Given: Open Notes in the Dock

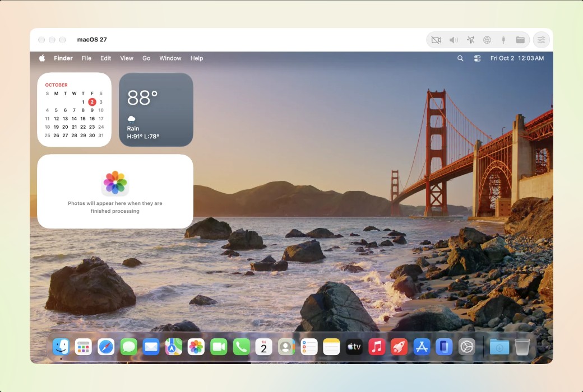Looking at the screenshot, I should click(331, 347).
